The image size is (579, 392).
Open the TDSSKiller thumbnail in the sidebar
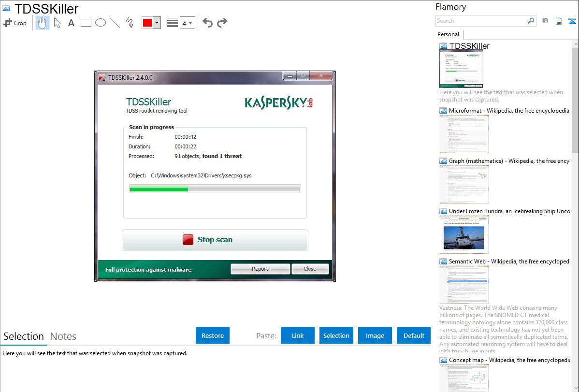point(461,69)
